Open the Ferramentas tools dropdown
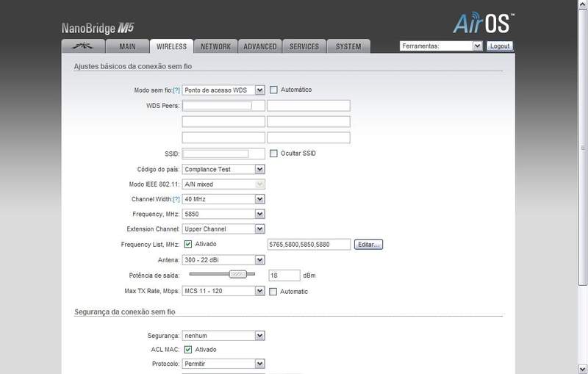Viewport: 588px width, 374px height. 440,46
